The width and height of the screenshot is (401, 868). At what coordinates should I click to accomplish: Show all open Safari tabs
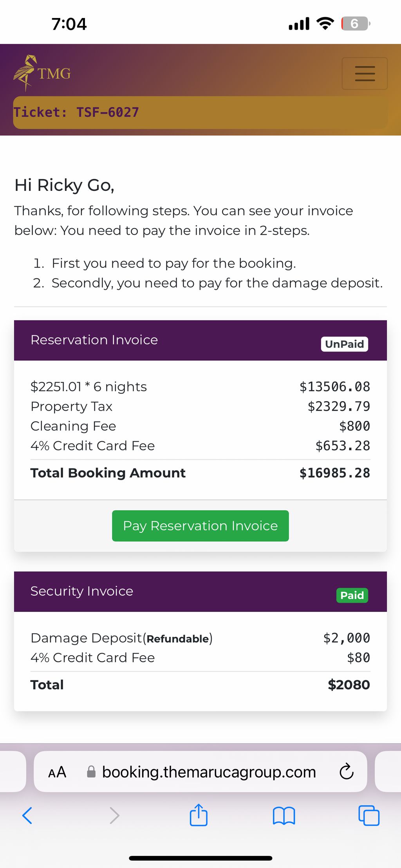pyautogui.click(x=369, y=815)
